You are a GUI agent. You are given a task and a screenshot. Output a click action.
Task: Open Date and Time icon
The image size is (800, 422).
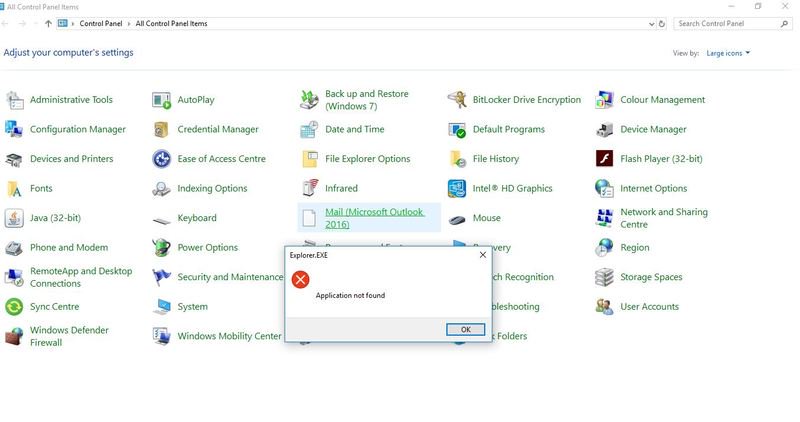(x=309, y=130)
